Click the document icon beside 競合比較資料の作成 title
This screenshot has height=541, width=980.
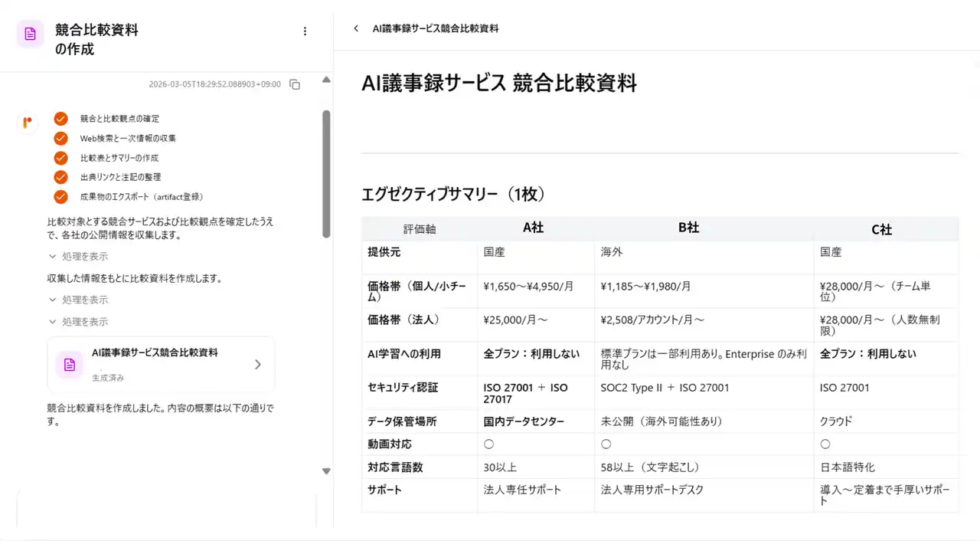click(x=30, y=34)
